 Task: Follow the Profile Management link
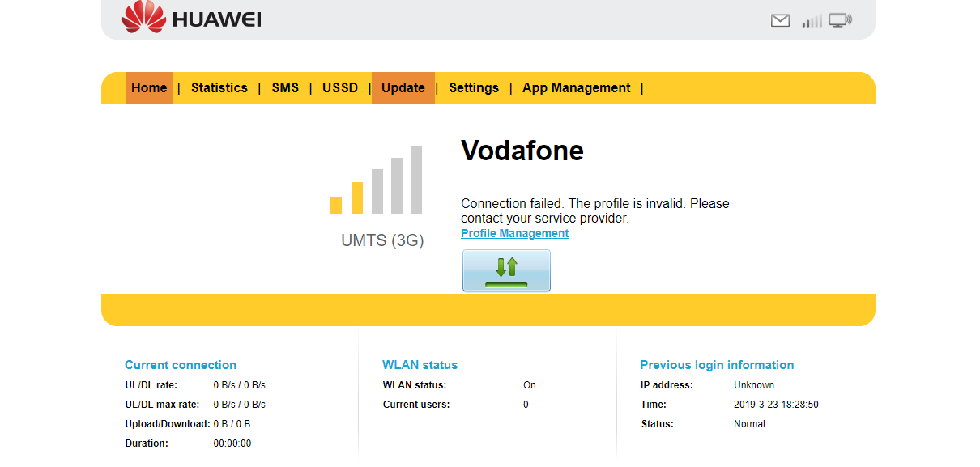click(x=515, y=233)
